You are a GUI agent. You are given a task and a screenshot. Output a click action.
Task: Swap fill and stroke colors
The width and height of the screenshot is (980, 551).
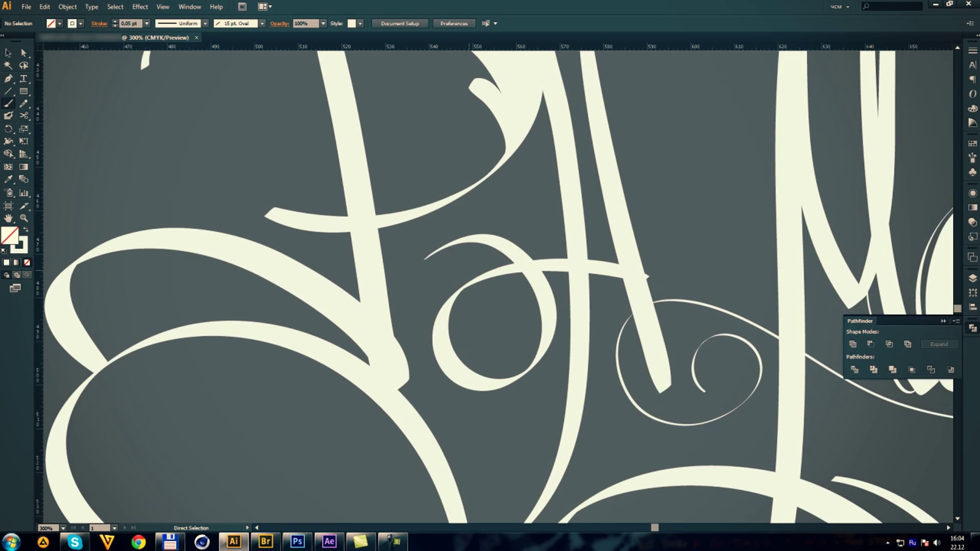[26, 230]
